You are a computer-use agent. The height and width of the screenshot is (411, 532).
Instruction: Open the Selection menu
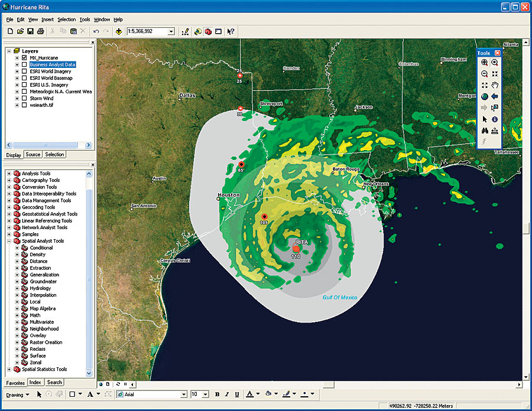[66, 19]
